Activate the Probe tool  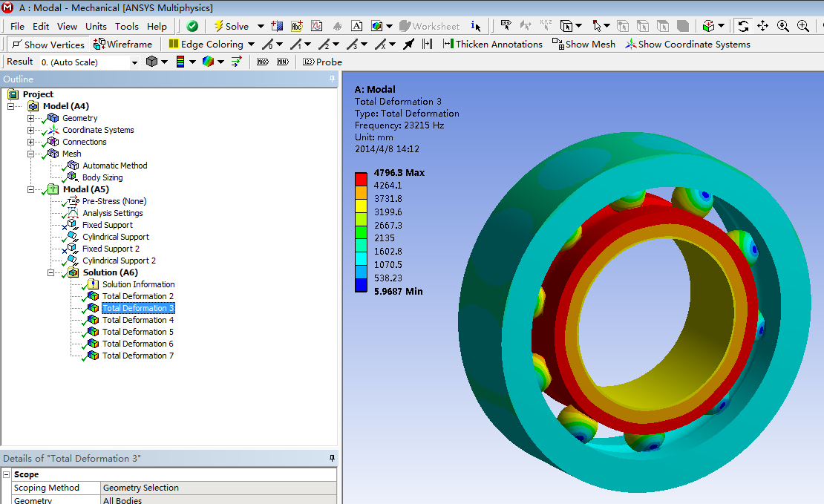pos(322,62)
